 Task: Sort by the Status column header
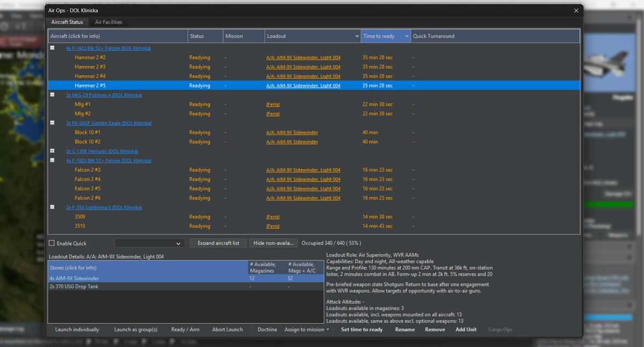click(205, 36)
